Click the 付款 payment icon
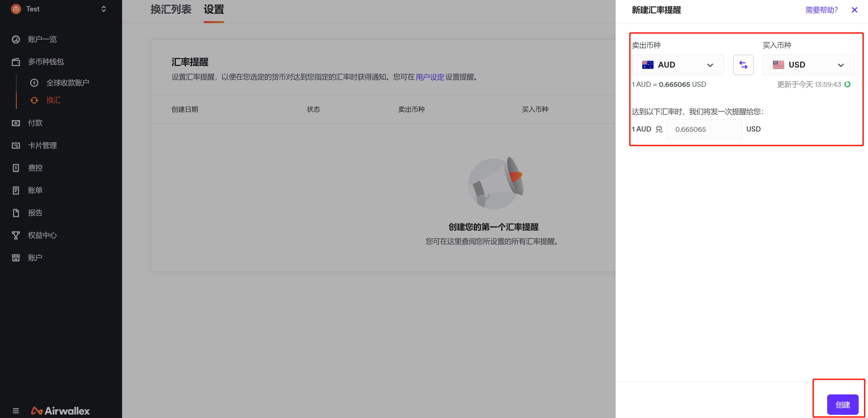Viewport: 868px width, 418px height. 16,123
